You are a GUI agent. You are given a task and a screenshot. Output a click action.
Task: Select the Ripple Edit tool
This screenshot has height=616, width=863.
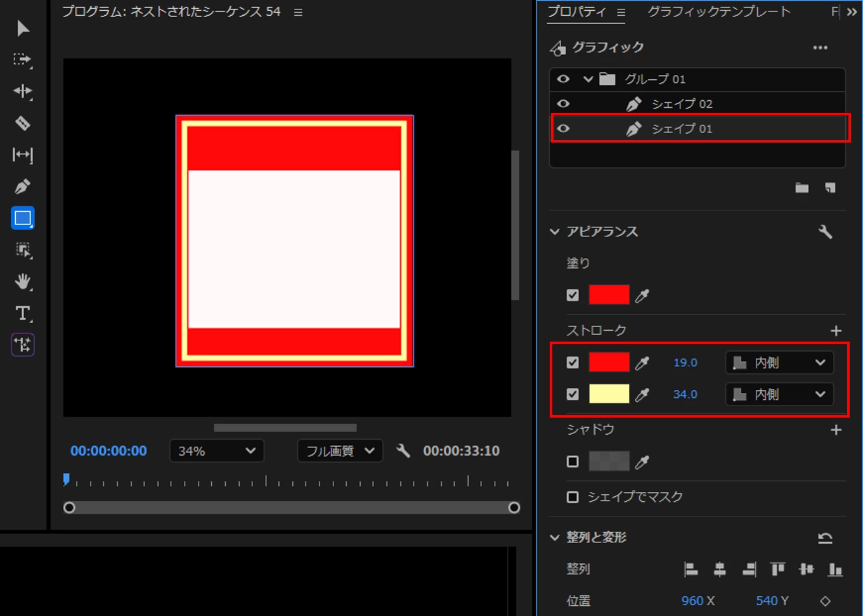pyautogui.click(x=23, y=91)
